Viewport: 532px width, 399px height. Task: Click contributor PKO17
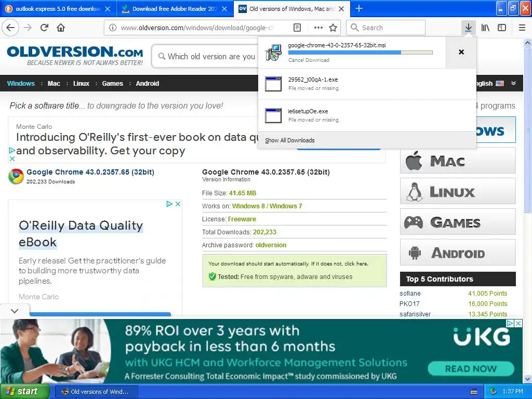[409, 303]
